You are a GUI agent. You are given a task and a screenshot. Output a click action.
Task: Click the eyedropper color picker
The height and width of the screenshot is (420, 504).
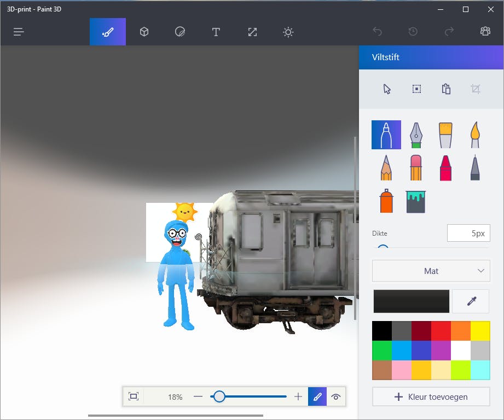[471, 301]
